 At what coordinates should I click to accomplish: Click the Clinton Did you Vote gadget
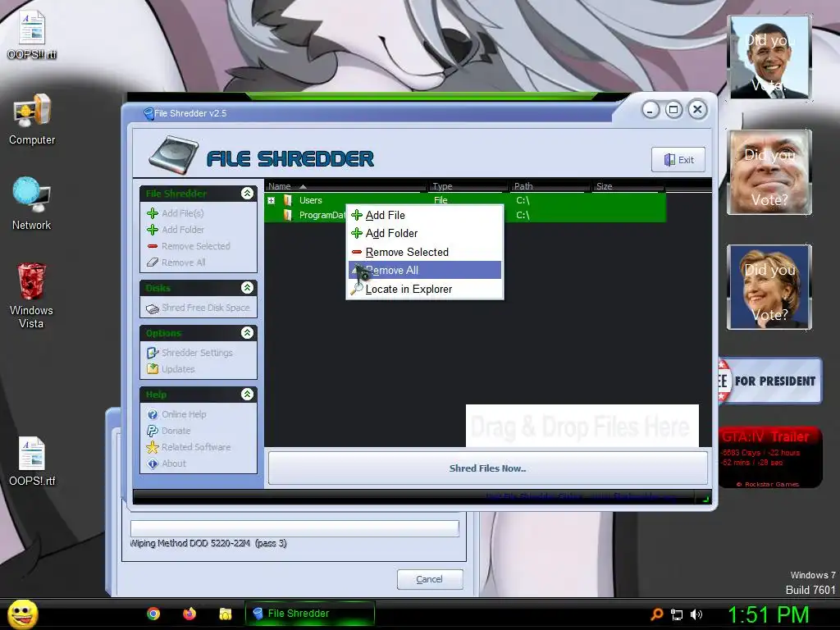tap(769, 287)
